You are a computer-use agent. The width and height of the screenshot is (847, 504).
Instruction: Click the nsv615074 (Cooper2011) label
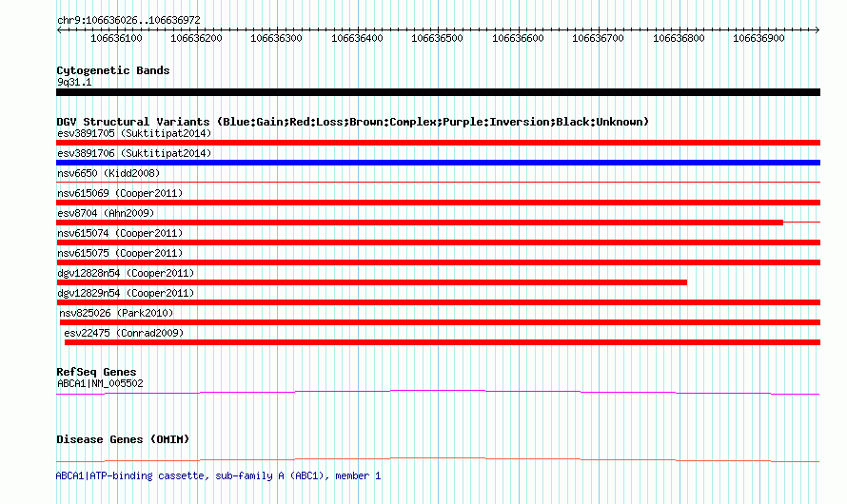point(120,233)
